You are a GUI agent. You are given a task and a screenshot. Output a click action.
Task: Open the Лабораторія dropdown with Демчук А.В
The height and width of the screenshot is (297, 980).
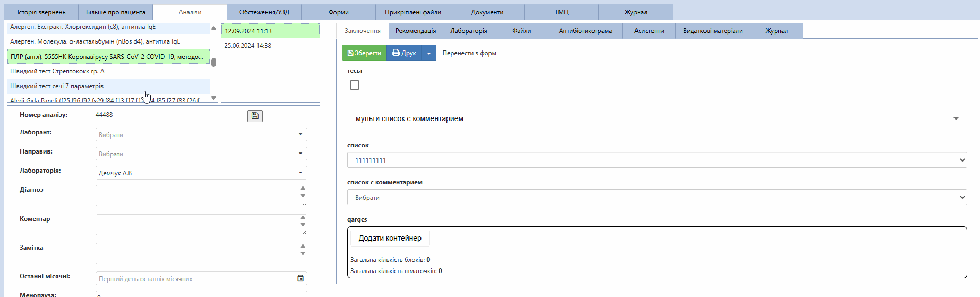[x=201, y=173]
